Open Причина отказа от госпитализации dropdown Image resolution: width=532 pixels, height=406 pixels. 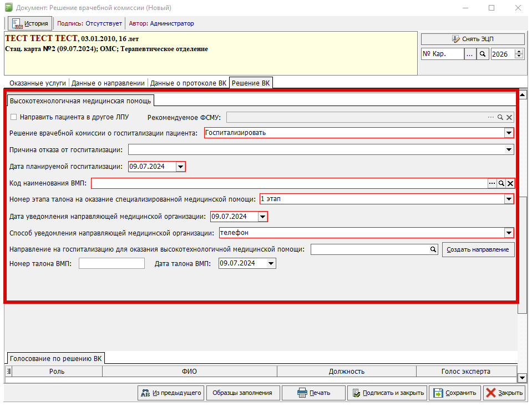(x=509, y=149)
